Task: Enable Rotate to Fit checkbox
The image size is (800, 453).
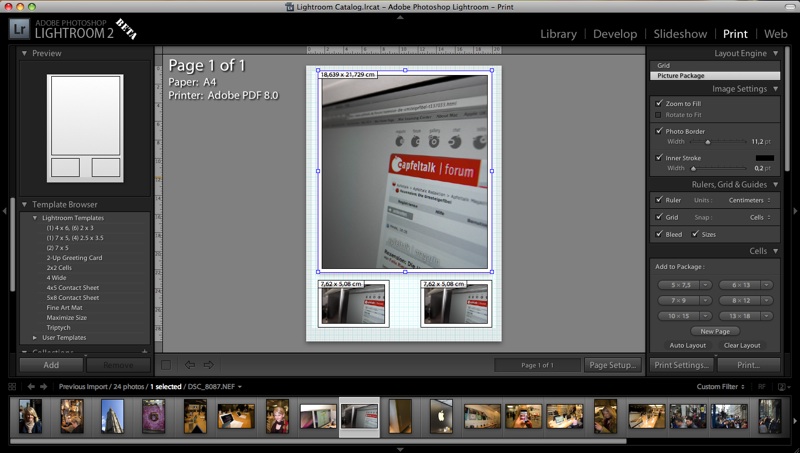Action: pos(658,115)
